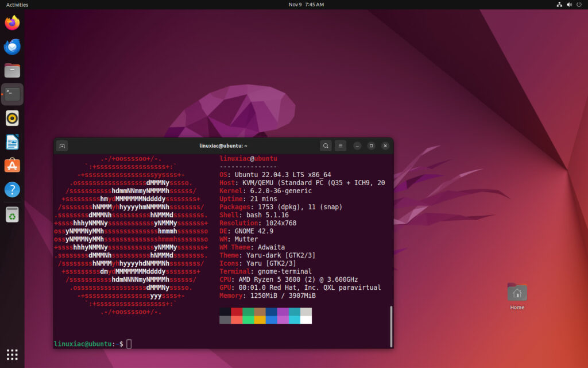Click the "GNOME 42.9" text
Viewport: 588px width, 368px height.
click(x=254, y=231)
